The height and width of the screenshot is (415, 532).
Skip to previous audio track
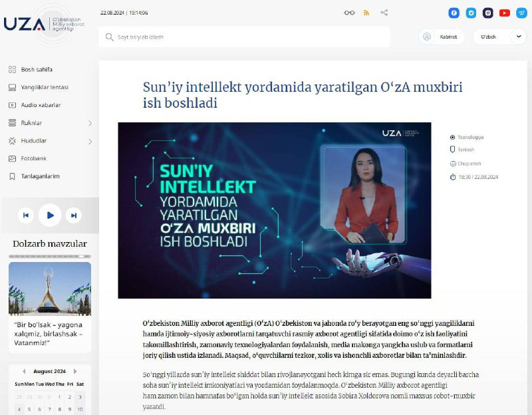tap(26, 215)
